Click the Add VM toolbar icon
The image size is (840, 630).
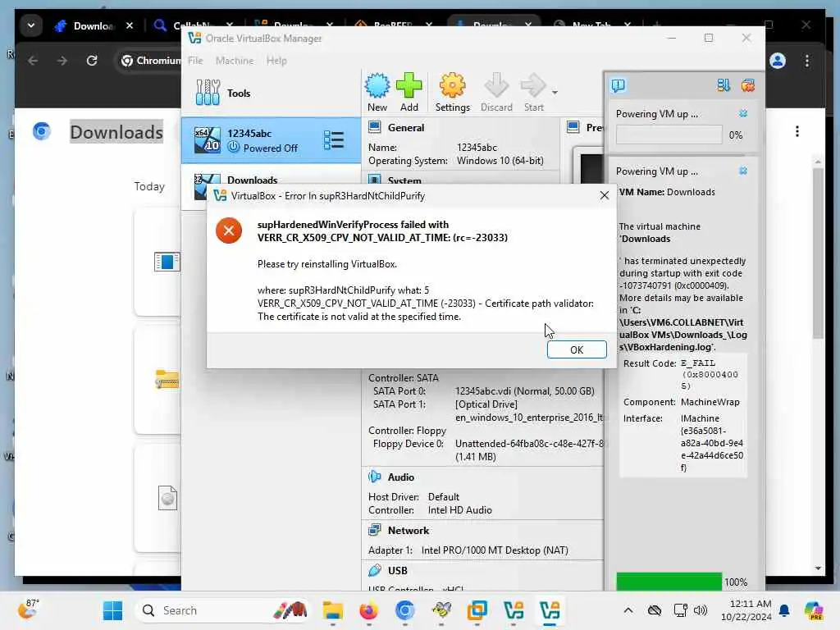tap(409, 92)
